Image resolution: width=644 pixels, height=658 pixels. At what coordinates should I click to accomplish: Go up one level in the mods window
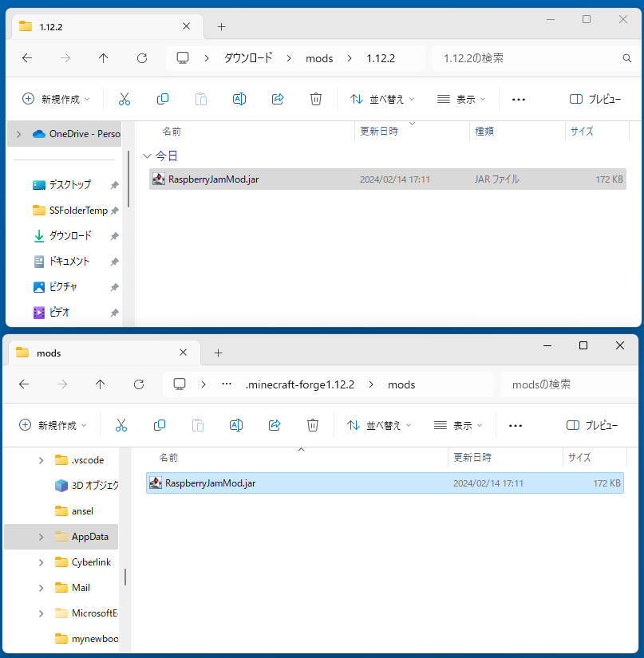[100, 384]
